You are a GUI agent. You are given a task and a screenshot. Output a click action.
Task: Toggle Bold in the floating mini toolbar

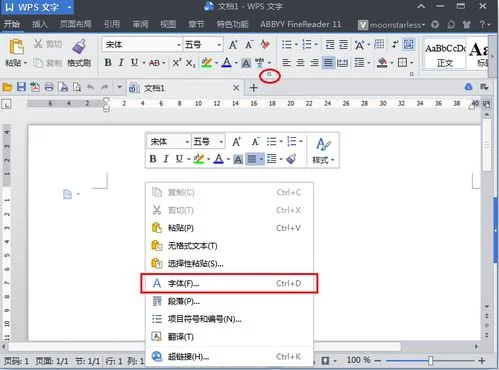153,159
